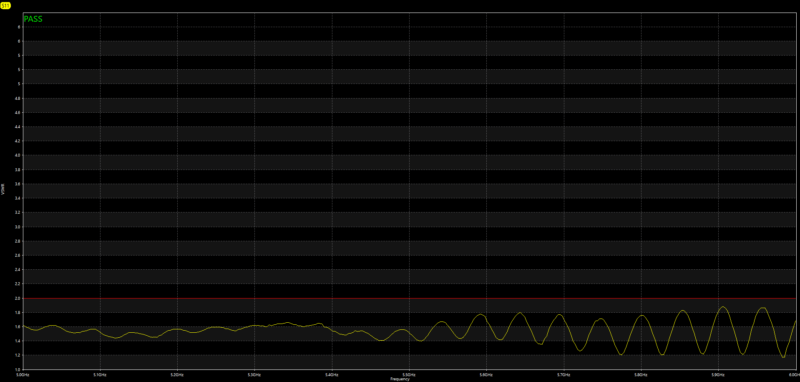Click the 1.2 y-axis label
The width and height of the screenshot is (800, 382).
click(x=18, y=355)
